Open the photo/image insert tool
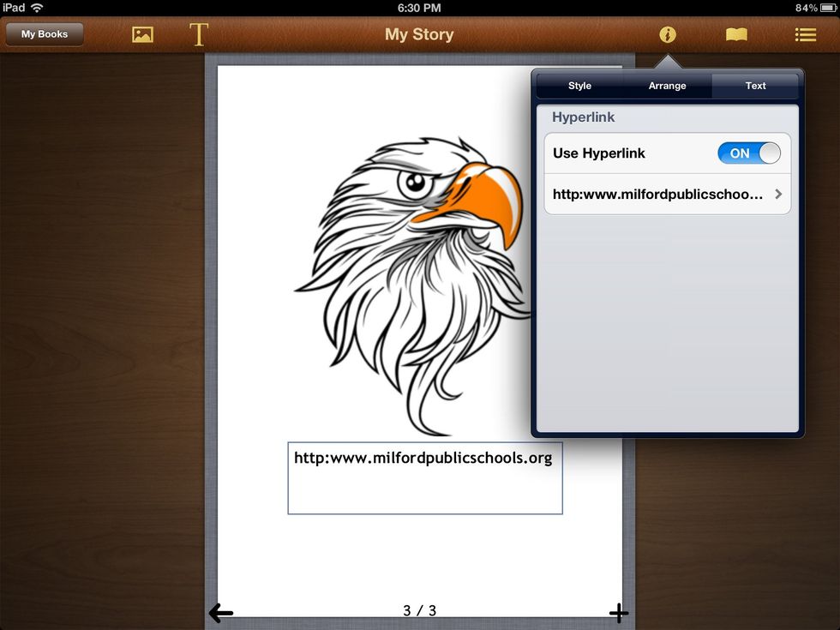Viewport: 840px width, 630px height. click(x=141, y=35)
